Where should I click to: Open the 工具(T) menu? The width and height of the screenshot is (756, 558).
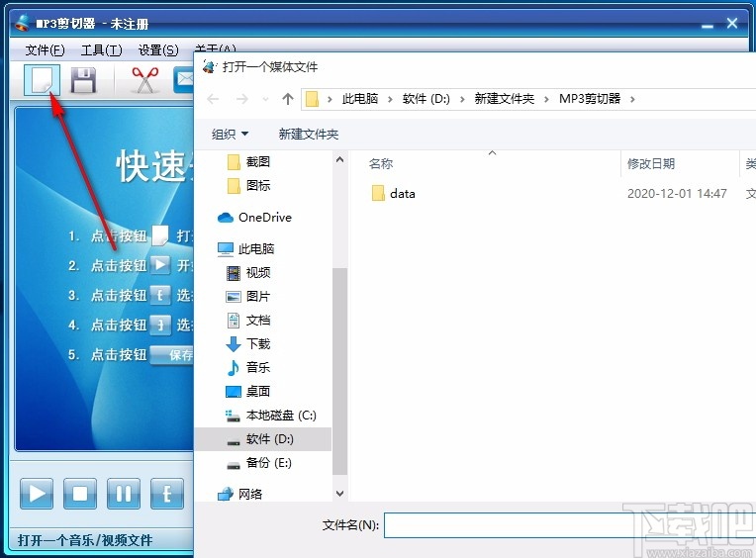(x=101, y=50)
